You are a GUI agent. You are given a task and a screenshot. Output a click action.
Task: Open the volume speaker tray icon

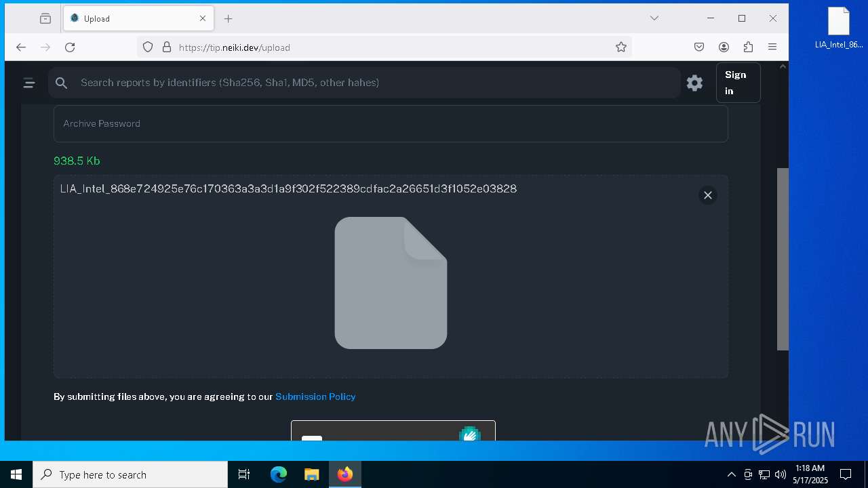[780, 474]
